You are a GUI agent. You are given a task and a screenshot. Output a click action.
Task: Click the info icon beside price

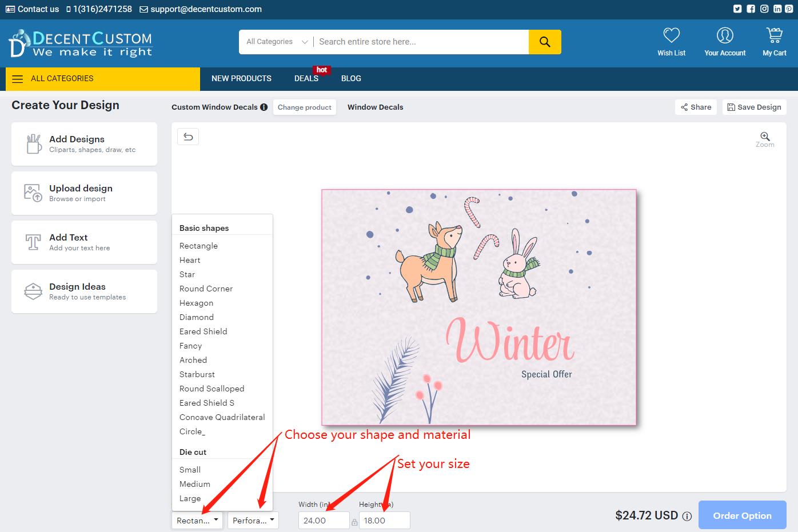click(687, 516)
